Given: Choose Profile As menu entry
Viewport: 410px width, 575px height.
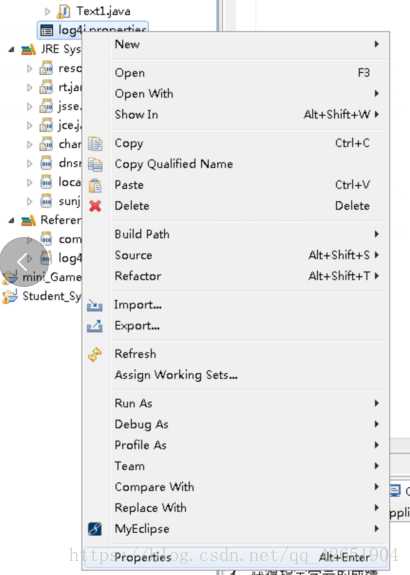Looking at the screenshot, I should [235, 445].
